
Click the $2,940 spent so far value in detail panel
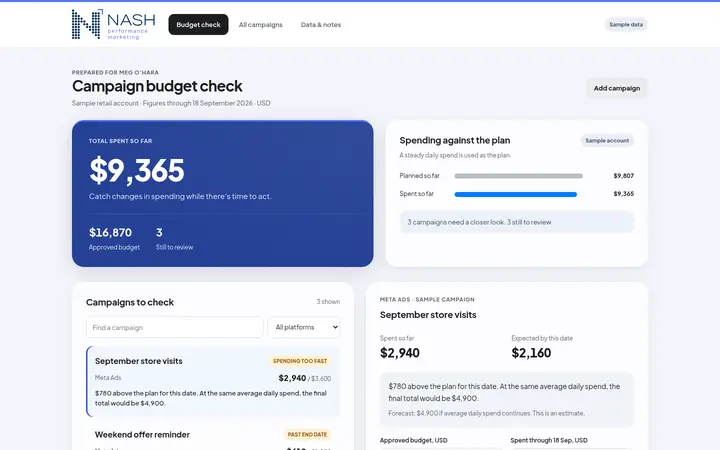tap(399, 353)
